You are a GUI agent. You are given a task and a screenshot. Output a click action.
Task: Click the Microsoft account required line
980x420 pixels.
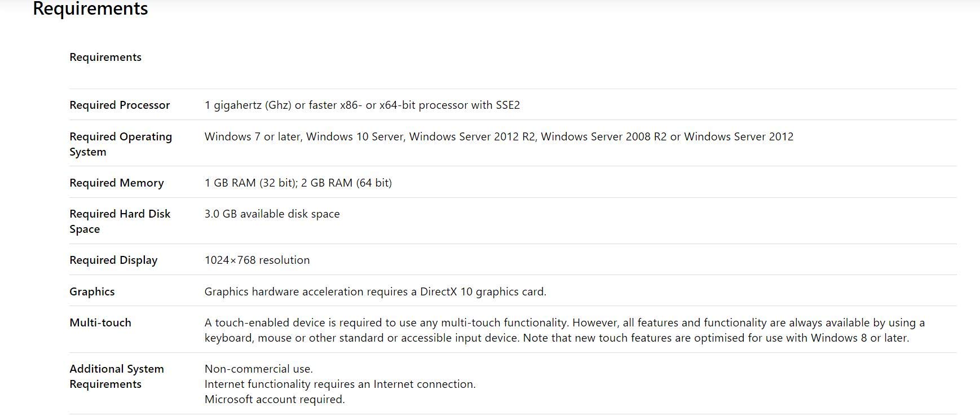point(275,399)
